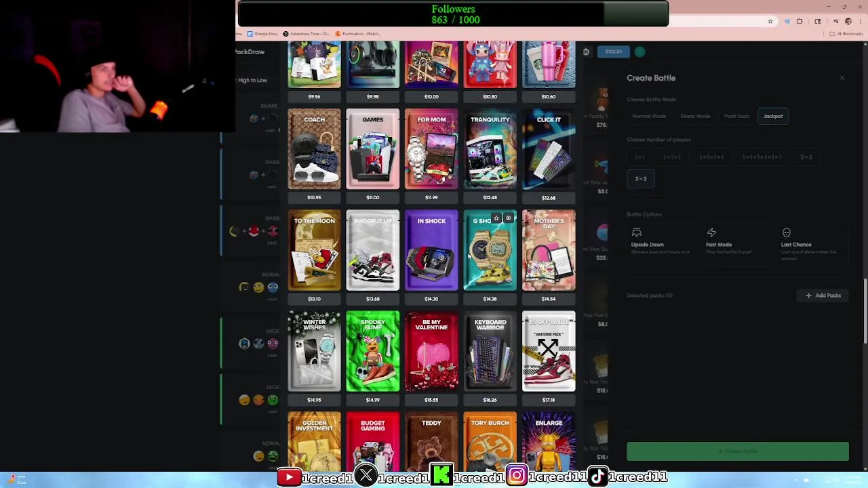Click the Add Packs button
The width and height of the screenshot is (868, 488).
(x=823, y=296)
